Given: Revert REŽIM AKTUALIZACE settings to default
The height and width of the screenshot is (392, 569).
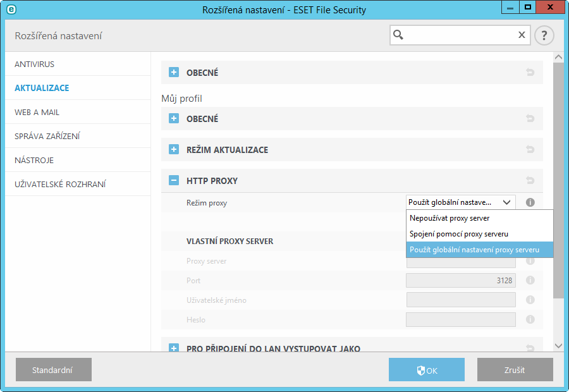Looking at the screenshot, I should tap(530, 149).
